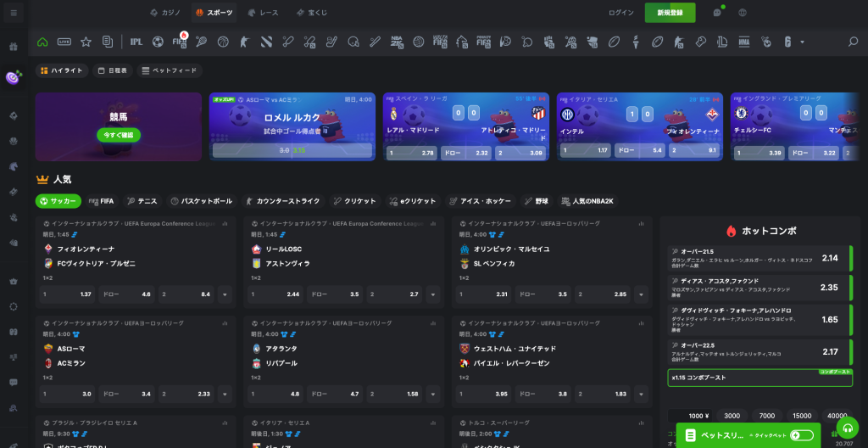The image size is (868, 448).
Task: Click the green 新規登録 button
Action: click(670, 13)
